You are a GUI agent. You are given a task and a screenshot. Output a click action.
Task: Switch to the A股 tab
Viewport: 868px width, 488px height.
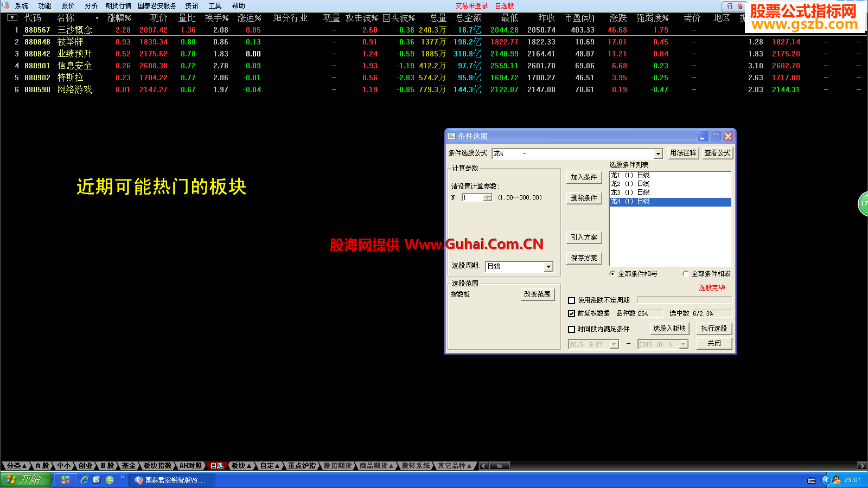pos(42,466)
